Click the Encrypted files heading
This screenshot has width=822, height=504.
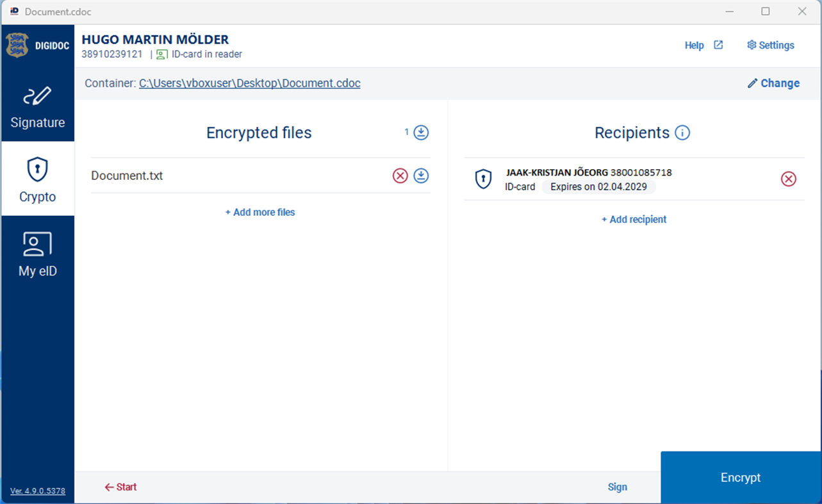259,133
